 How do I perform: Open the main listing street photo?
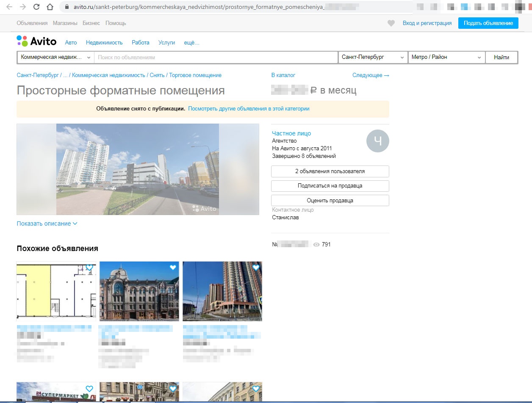click(138, 169)
